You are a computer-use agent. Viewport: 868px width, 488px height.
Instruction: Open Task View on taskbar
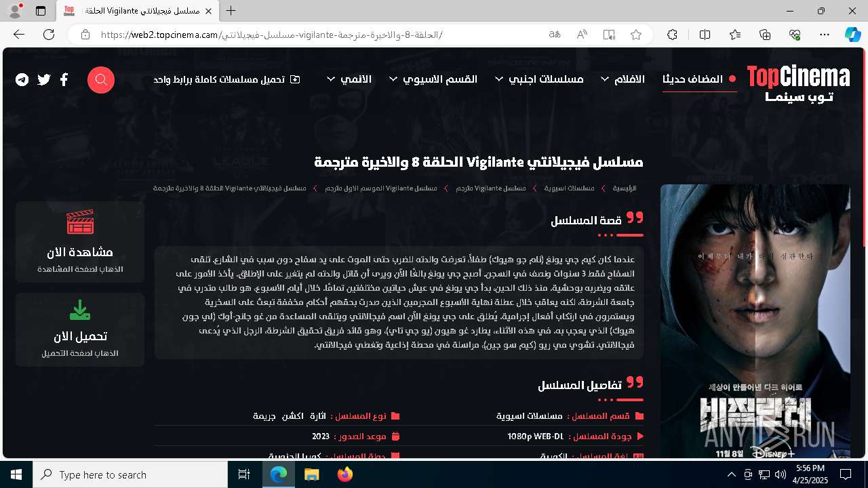pyautogui.click(x=245, y=474)
